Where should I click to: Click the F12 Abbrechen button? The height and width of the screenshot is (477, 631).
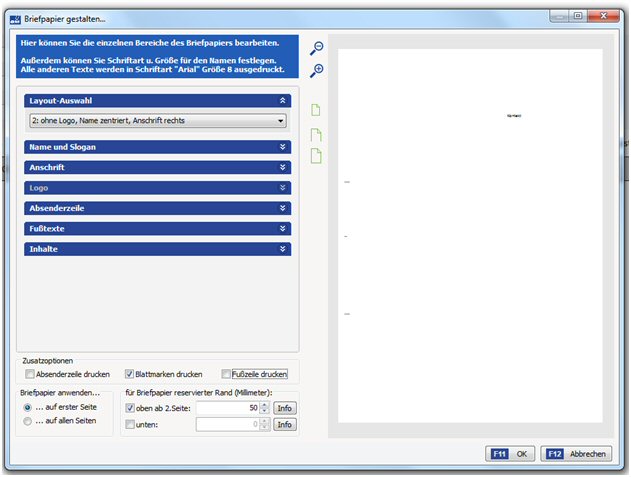click(576, 454)
